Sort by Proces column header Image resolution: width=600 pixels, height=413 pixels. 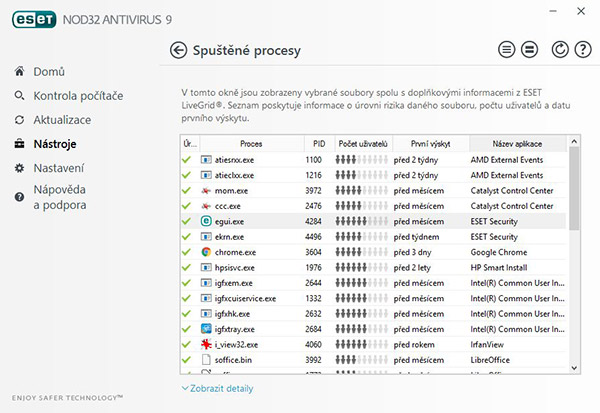(x=251, y=144)
